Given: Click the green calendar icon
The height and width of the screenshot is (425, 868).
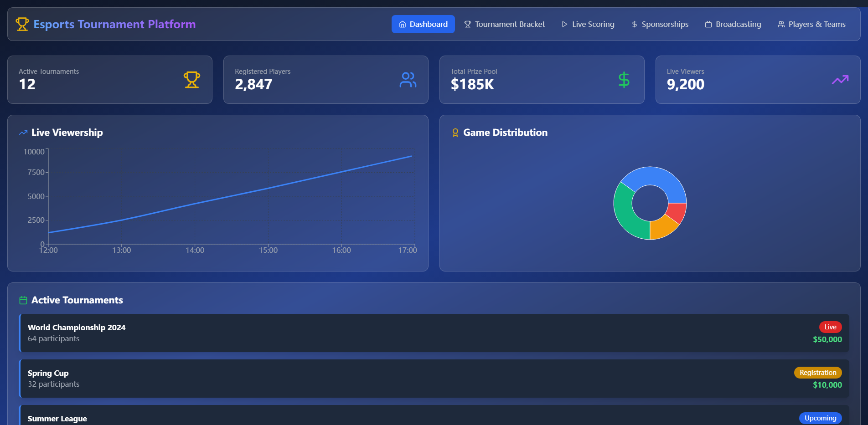Looking at the screenshot, I should pyautogui.click(x=23, y=300).
